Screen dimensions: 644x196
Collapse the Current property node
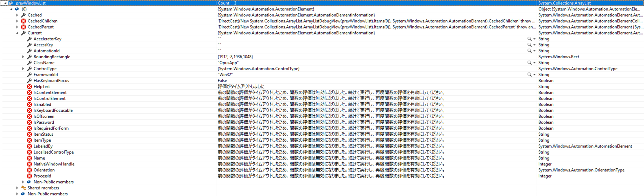coord(17,33)
